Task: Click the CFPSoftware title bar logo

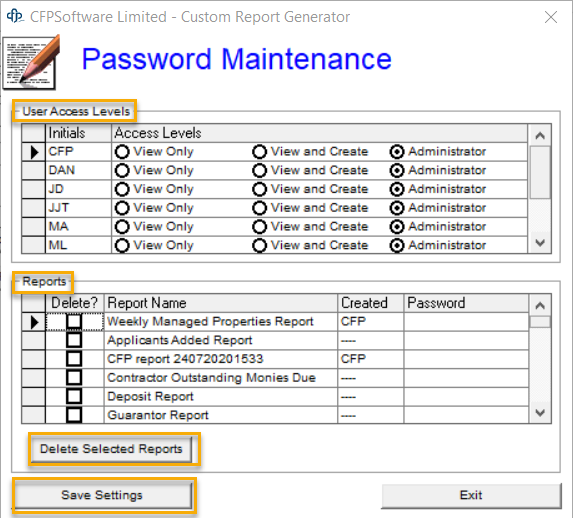Action: point(15,16)
